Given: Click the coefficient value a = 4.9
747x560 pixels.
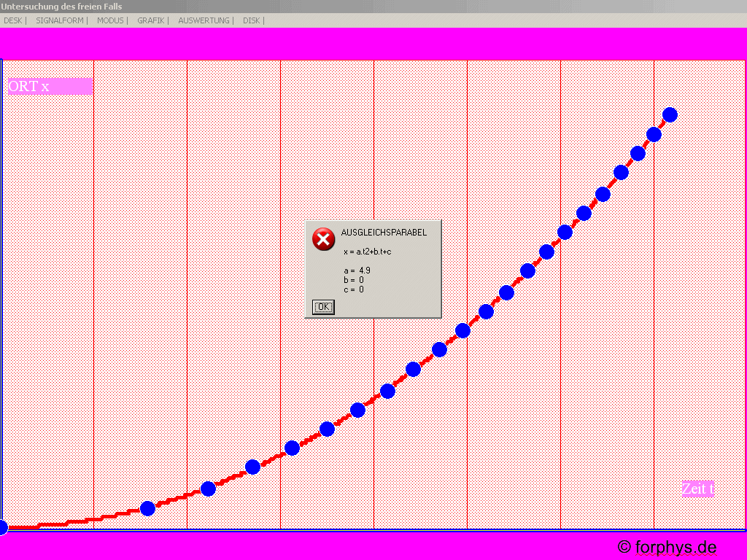Looking at the screenshot, I should coord(357,271).
